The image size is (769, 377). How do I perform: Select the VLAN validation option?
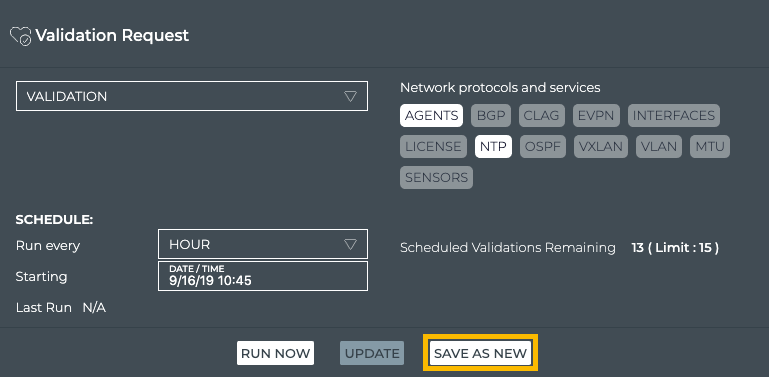tap(659, 147)
